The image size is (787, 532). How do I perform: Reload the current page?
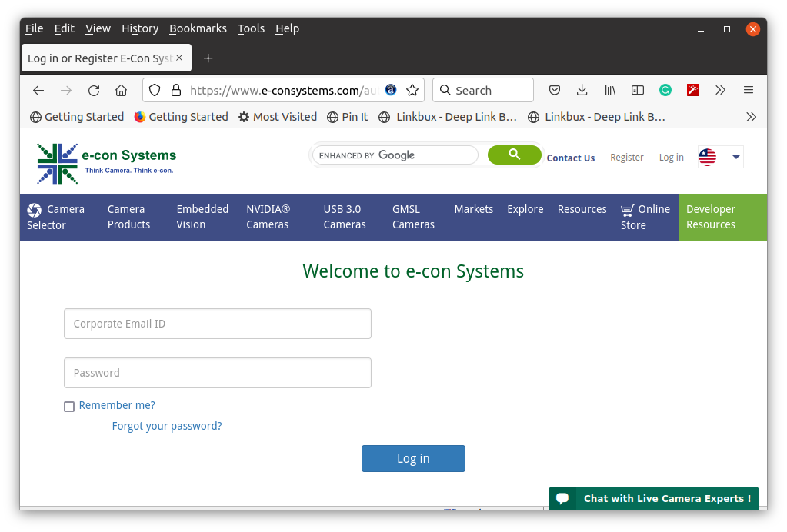(94, 90)
